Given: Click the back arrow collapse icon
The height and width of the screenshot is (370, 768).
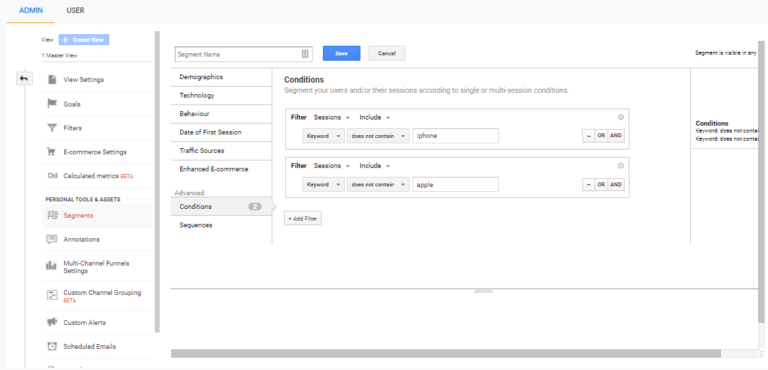Looking at the screenshot, I should pyautogui.click(x=24, y=78).
